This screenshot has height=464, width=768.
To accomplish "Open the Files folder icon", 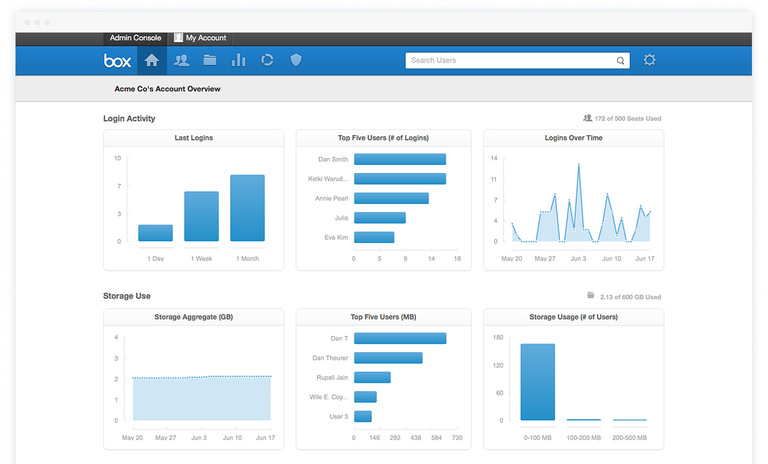I will pos(210,60).
